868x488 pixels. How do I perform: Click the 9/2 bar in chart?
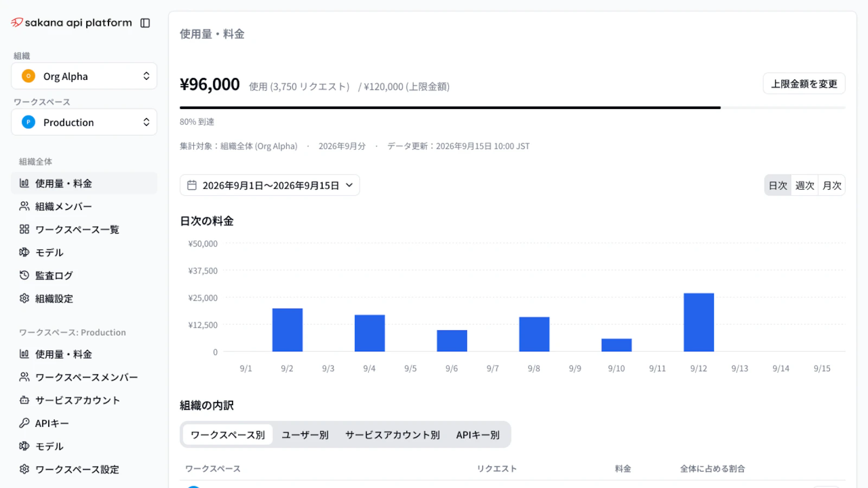288,330
